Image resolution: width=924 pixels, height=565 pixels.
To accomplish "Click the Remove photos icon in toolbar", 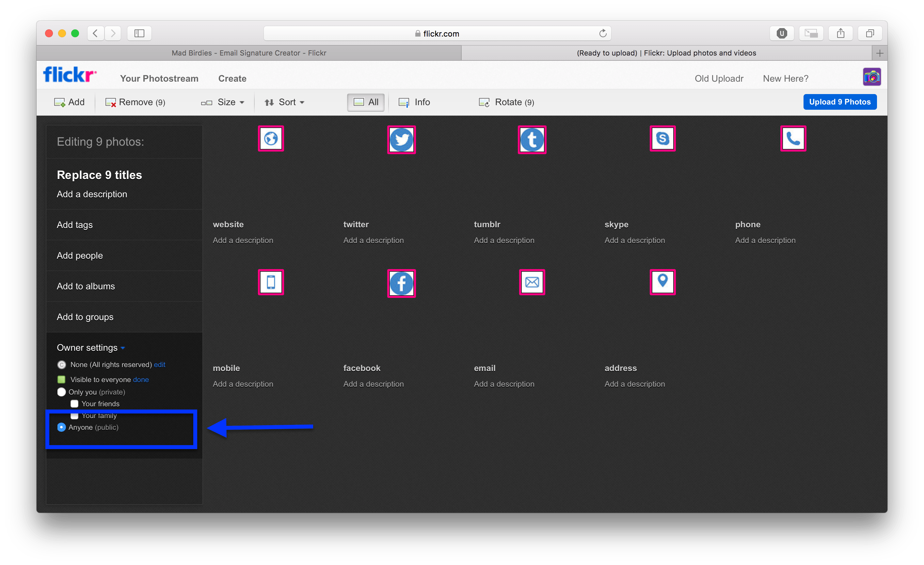I will tap(111, 103).
